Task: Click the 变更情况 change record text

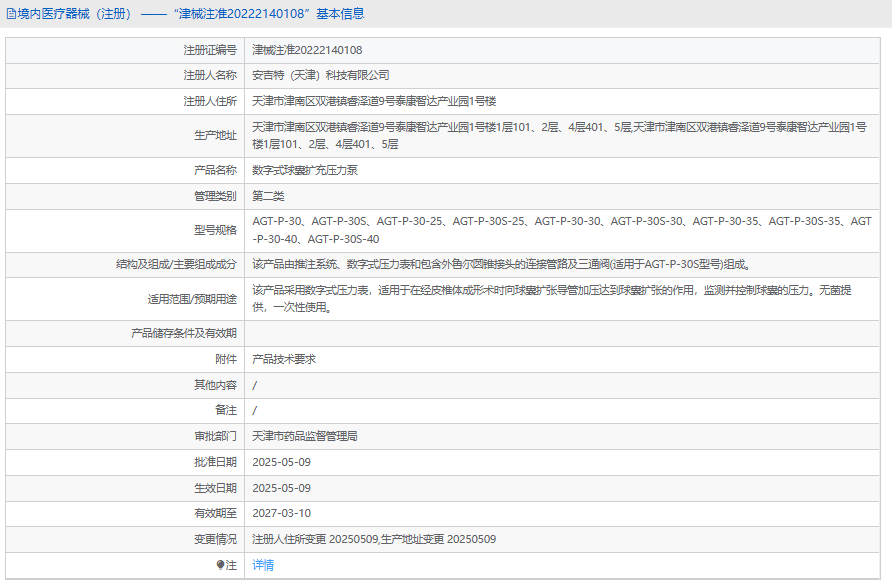Action: (374, 539)
